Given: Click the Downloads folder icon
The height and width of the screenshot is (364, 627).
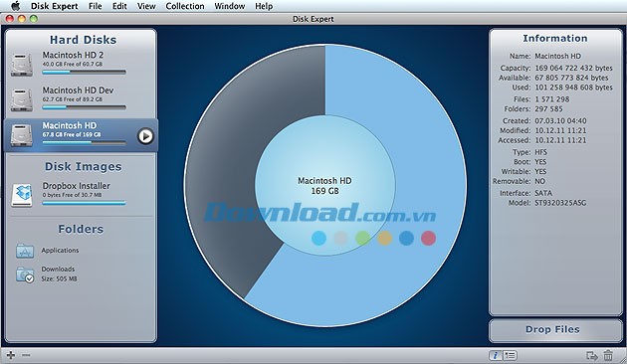Looking at the screenshot, I should pyautogui.click(x=25, y=274).
